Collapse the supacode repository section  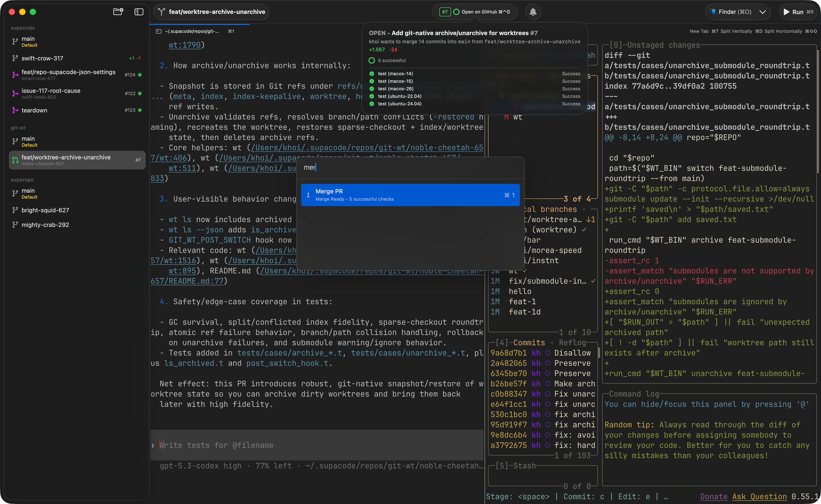23,28
